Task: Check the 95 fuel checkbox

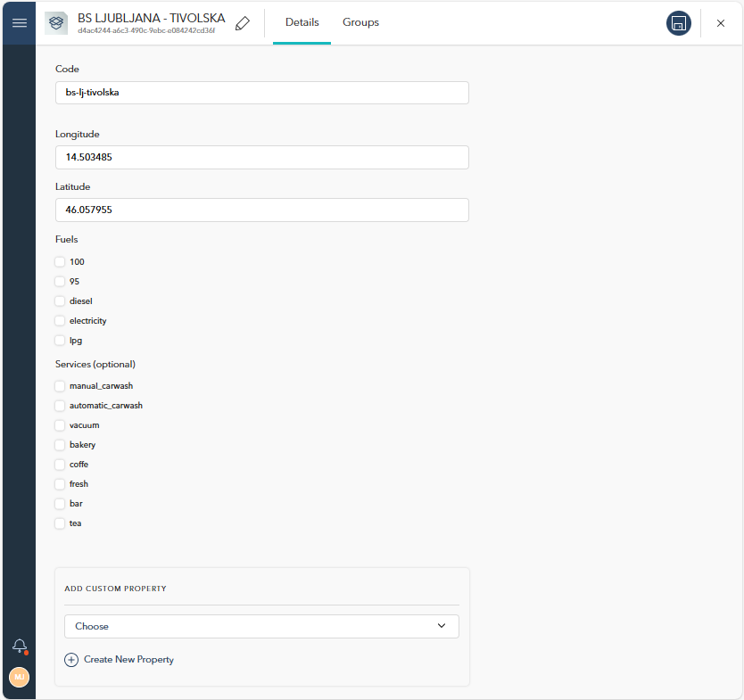Action: 60,282
